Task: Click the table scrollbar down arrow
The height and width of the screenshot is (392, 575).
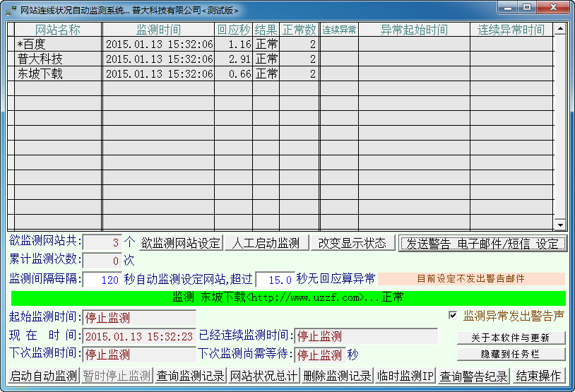Action: 560,225
